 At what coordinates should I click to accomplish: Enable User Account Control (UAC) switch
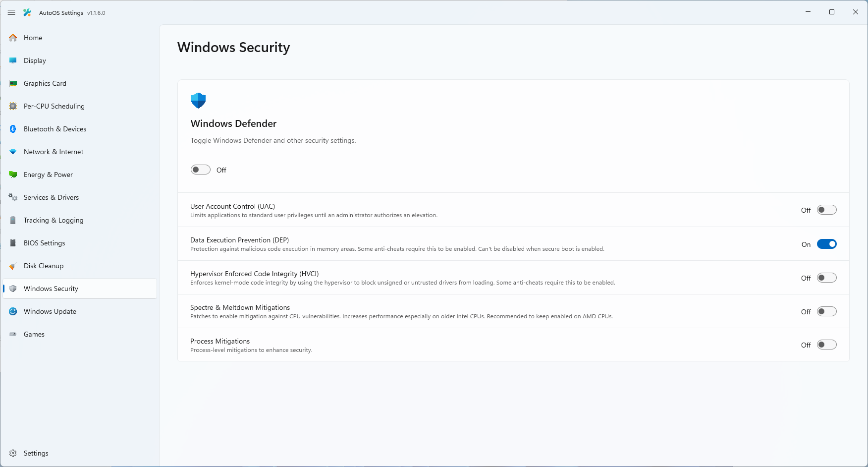click(827, 210)
